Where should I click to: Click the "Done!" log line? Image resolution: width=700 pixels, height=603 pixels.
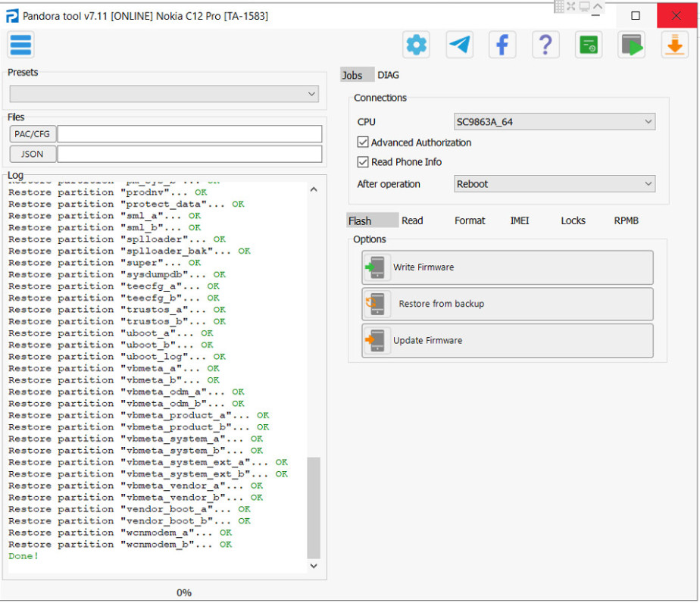click(x=23, y=556)
